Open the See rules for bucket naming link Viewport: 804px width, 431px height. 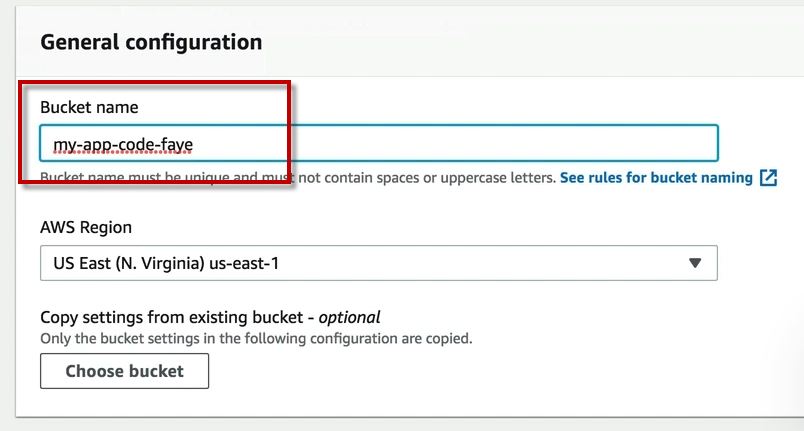[x=656, y=178]
